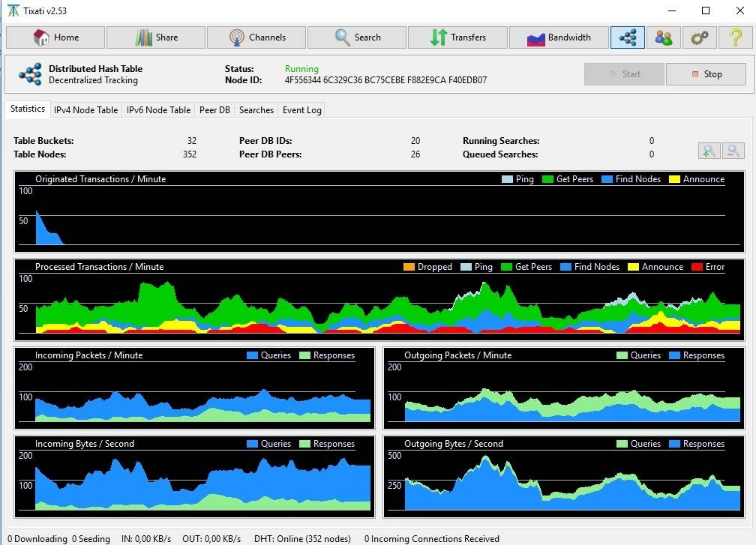Minimize the Tixati window
The height and width of the screenshot is (545, 756).
click(x=672, y=10)
